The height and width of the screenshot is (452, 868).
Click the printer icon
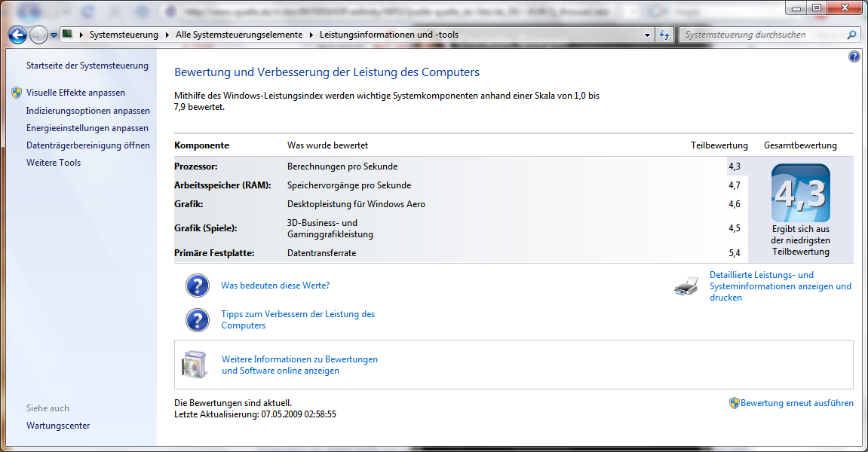point(686,286)
